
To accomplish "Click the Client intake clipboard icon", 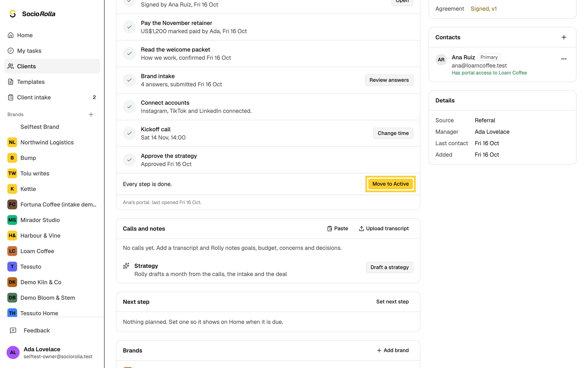I will (10, 97).
